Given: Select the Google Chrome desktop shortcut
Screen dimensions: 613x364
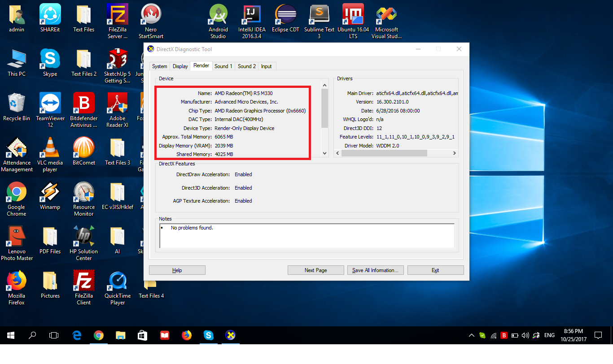Looking at the screenshot, I should [x=17, y=199].
